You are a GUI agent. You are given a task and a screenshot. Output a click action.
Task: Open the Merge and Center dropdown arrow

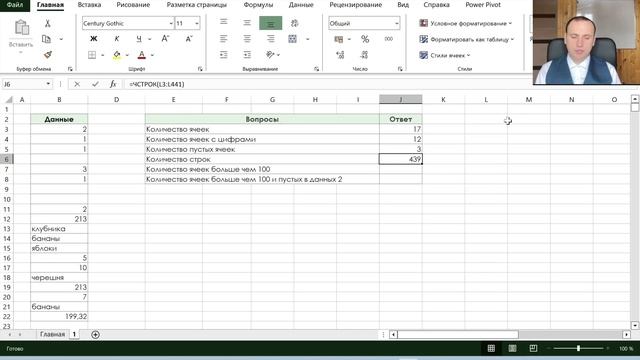coord(308,39)
